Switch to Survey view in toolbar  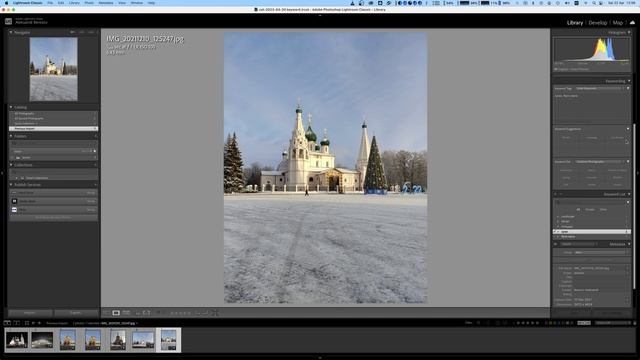click(138, 313)
